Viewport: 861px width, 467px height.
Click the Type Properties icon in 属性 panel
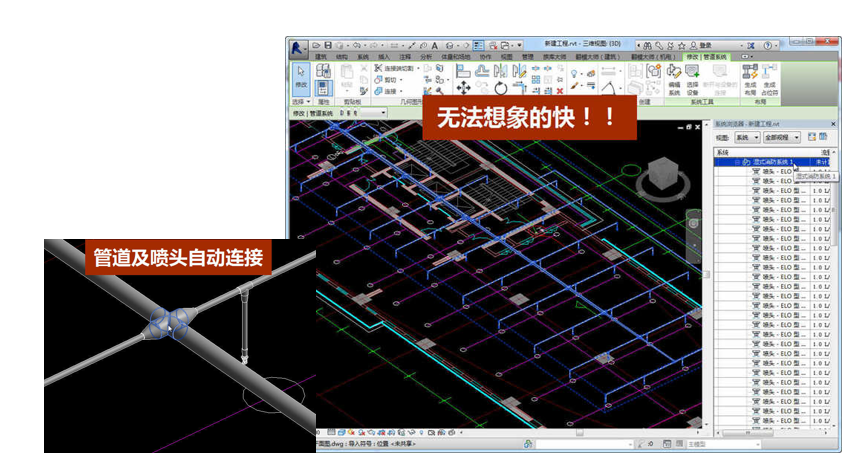[x=323, y=70]
